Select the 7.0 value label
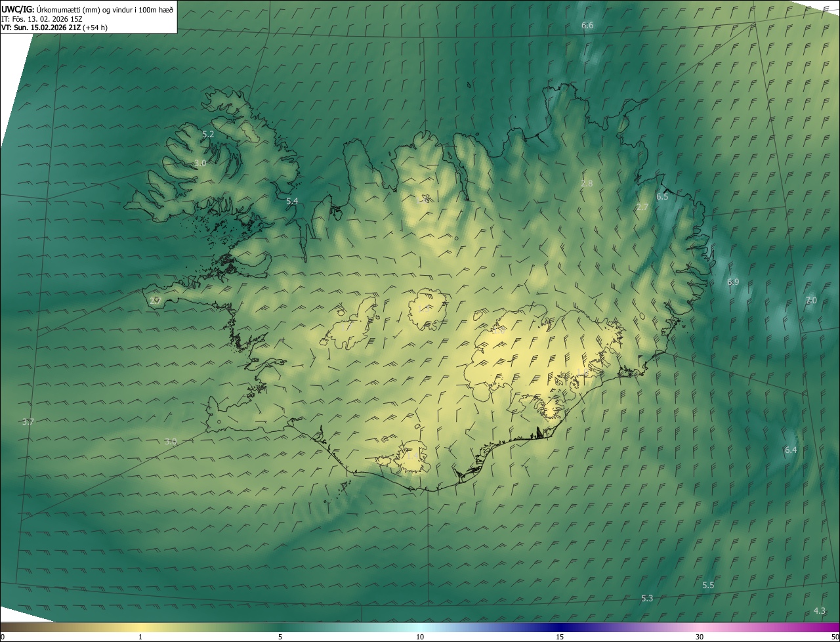The width and height of the screenshot is (840, 642). (811, 301)
